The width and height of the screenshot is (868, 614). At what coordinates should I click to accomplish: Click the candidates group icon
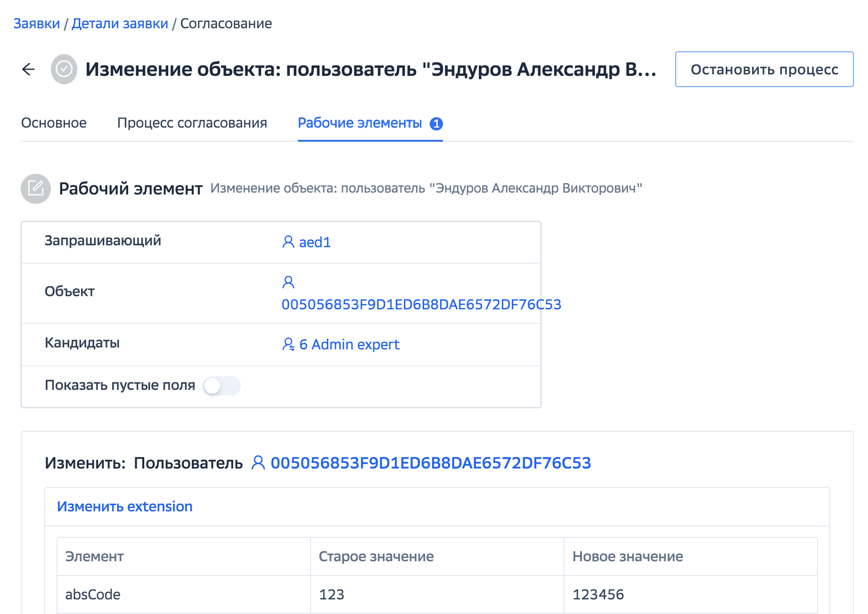288,344
